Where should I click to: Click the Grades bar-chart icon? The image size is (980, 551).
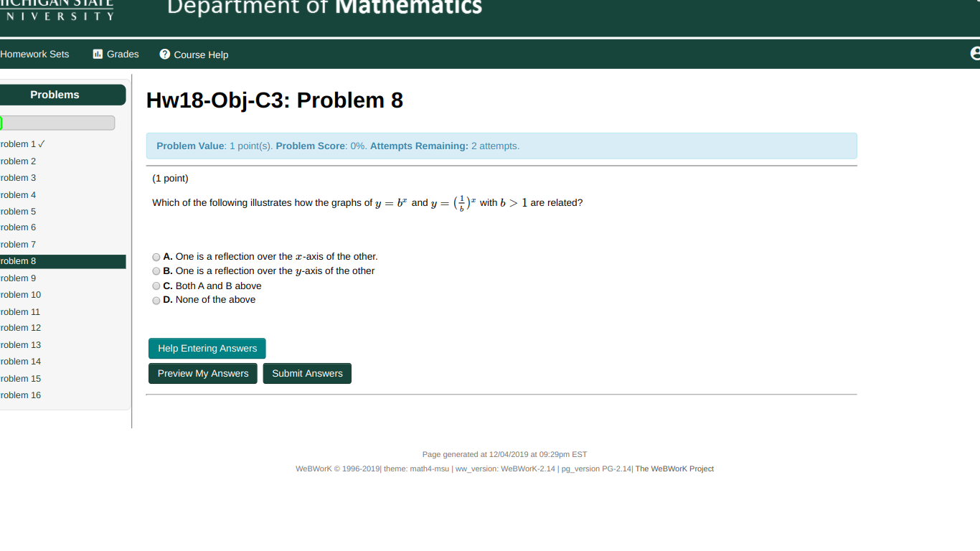point(97,54)
